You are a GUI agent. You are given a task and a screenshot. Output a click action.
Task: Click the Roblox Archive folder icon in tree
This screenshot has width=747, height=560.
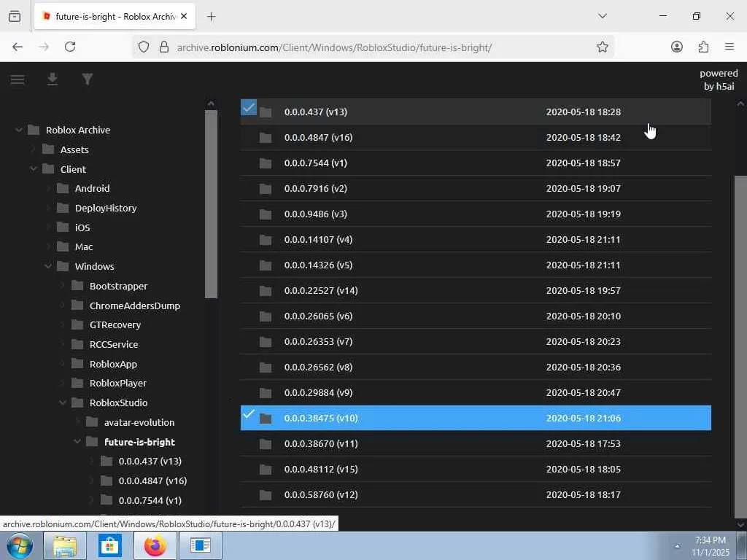(34, 130)
